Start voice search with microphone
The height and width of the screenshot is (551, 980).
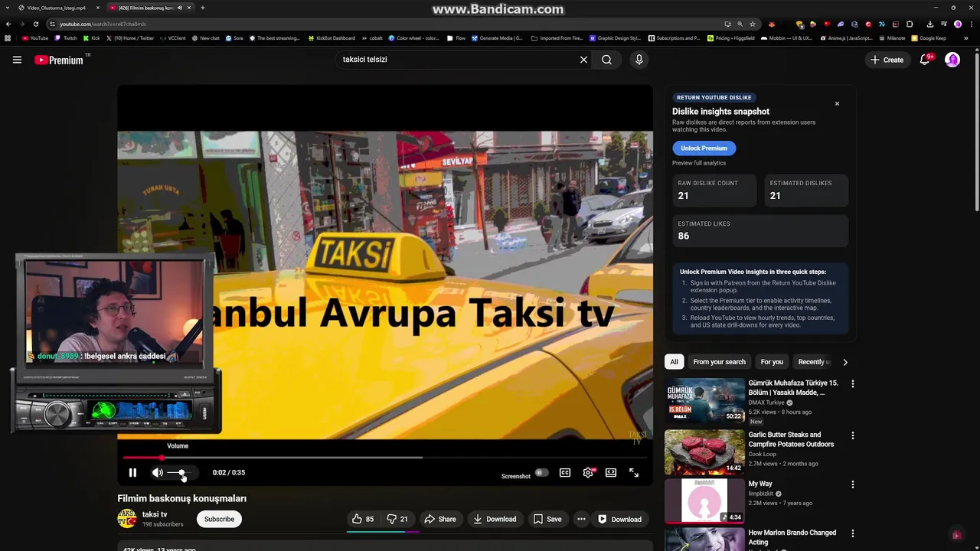pos(639,60)
